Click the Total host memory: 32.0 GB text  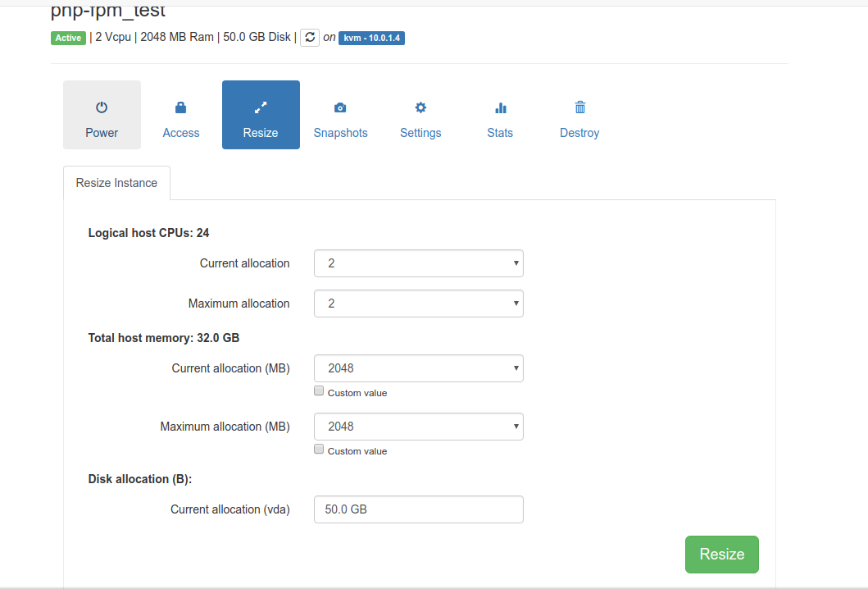[164, 338]
